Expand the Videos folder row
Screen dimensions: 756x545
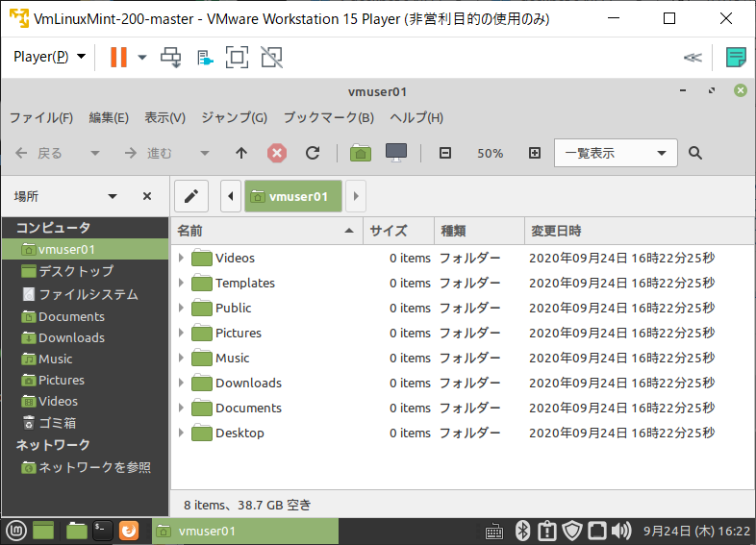tap(181, 258)
